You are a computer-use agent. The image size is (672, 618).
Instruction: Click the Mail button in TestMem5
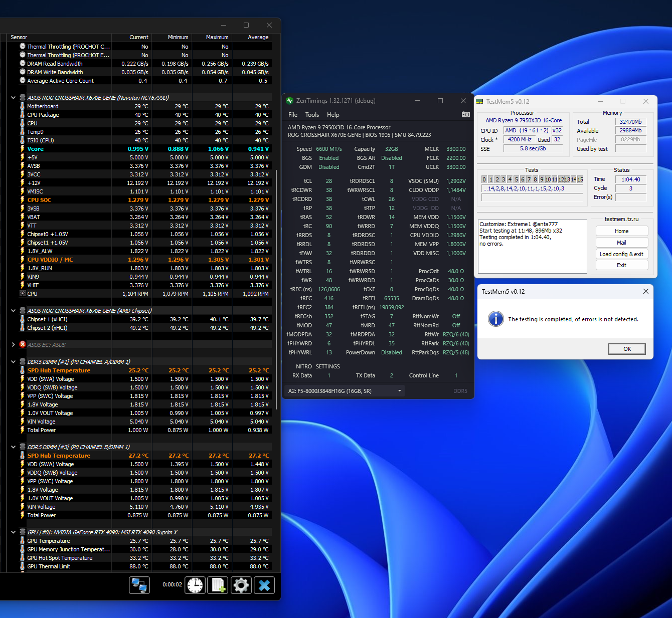coord(621,243)
